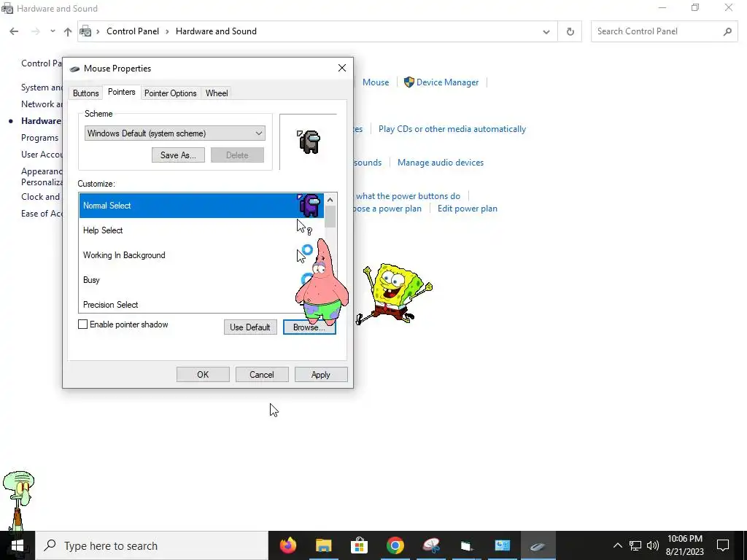
Task: Open the Control Panel taskbar icon
Action: pos(502,545)
